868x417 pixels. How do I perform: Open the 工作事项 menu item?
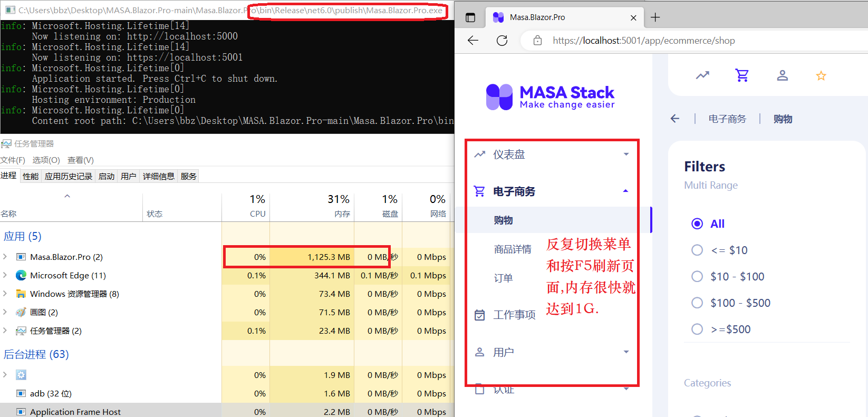(x=514, y=315)
